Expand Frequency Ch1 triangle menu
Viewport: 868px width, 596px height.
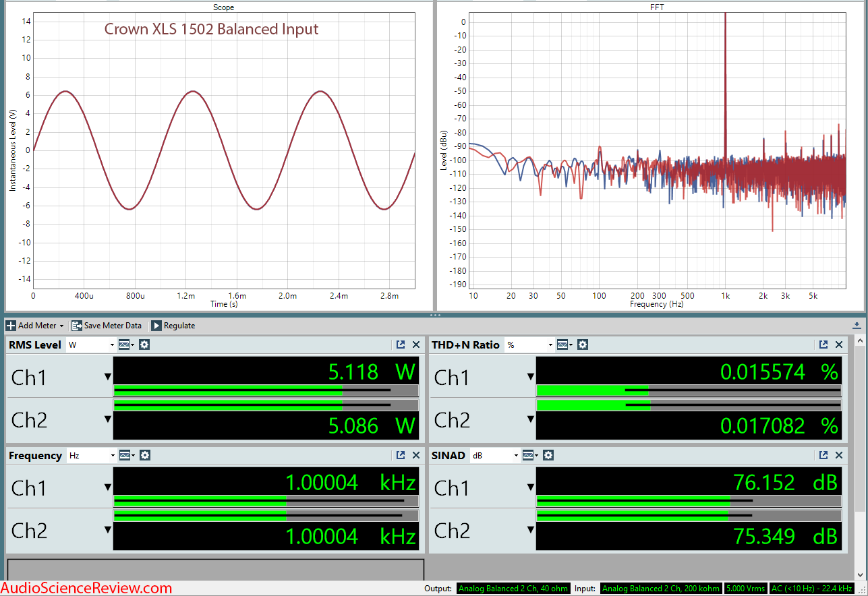[x=107, y=487]
